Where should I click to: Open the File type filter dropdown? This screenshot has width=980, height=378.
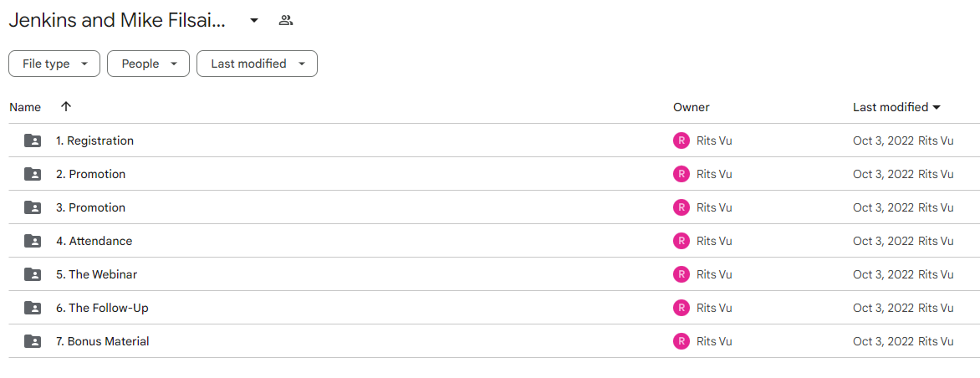coord(54,64)
